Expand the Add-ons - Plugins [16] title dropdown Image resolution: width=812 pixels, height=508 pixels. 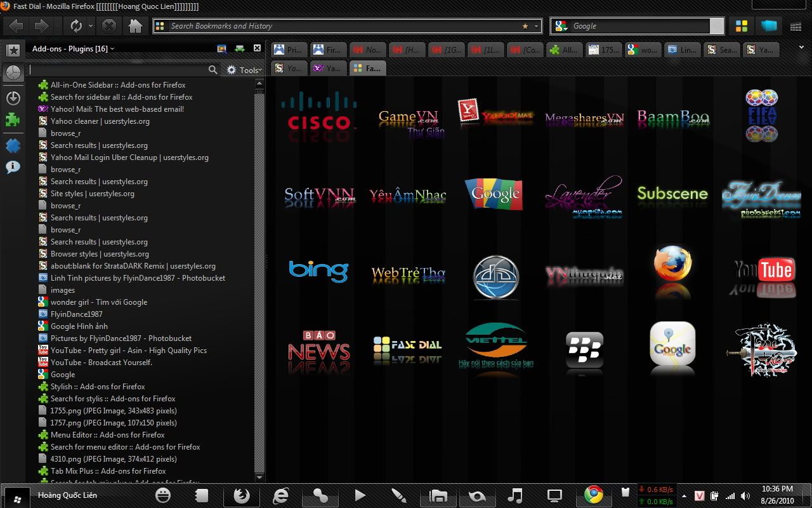click(74, 49)
